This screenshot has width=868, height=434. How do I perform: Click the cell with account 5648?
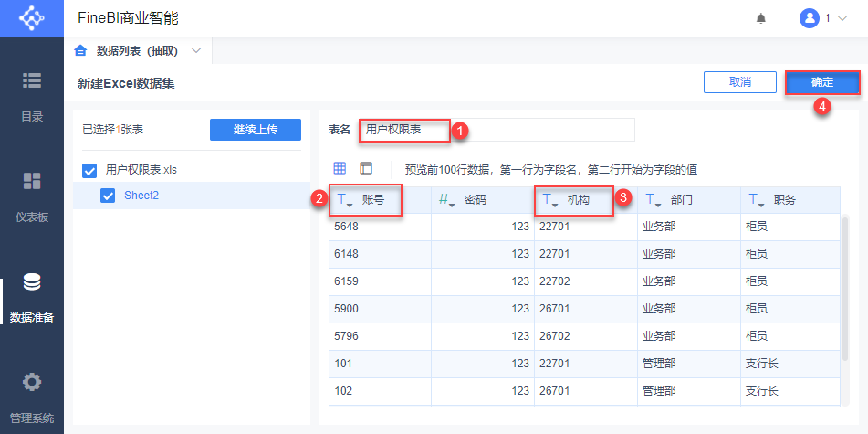pos(380,227)
